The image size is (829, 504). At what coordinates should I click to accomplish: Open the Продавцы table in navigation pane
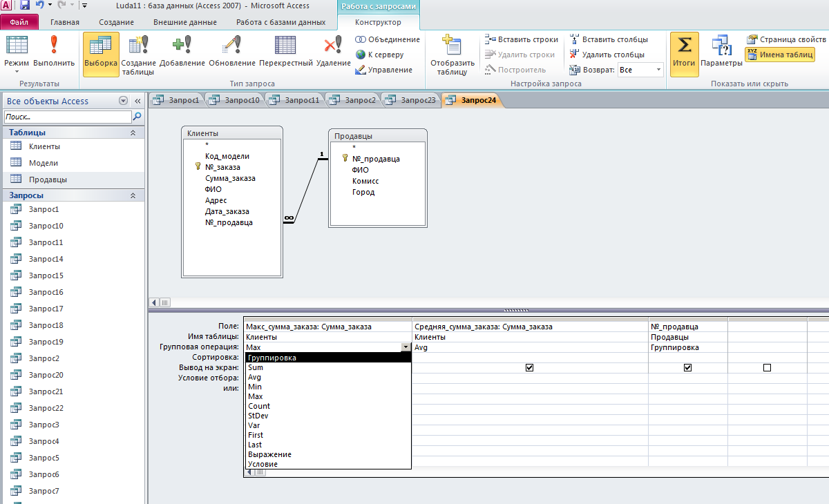pos(48,180)
